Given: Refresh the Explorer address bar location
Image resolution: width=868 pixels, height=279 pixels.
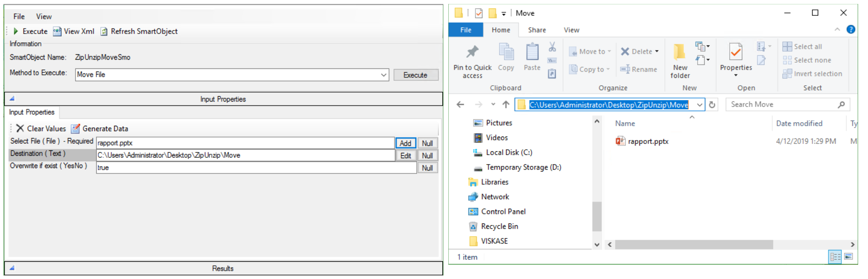Looking at the screenshot, I should coord(712,105).
